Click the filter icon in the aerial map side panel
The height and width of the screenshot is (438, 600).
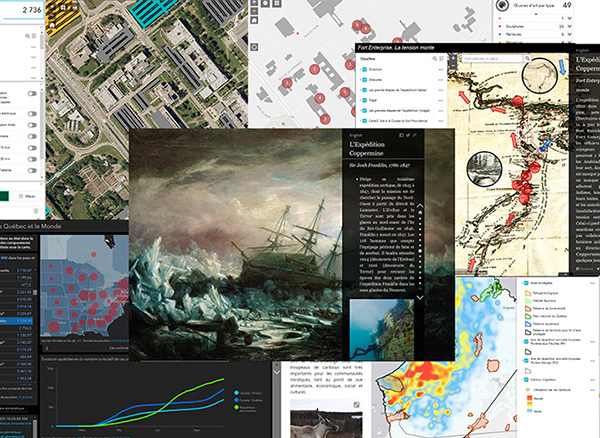pyautogui.click(x=34, y=36)
